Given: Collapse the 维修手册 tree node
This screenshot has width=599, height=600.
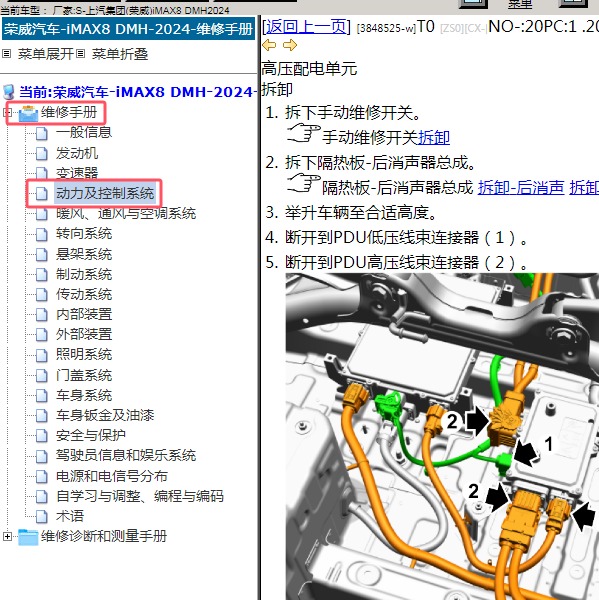Looking at the screenshot, I should point(7,113).
